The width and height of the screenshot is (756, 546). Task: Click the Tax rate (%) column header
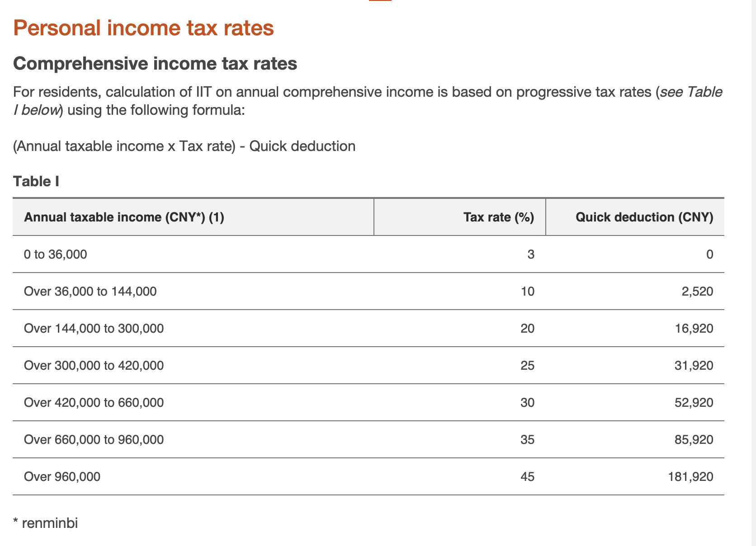coord(499,217)
